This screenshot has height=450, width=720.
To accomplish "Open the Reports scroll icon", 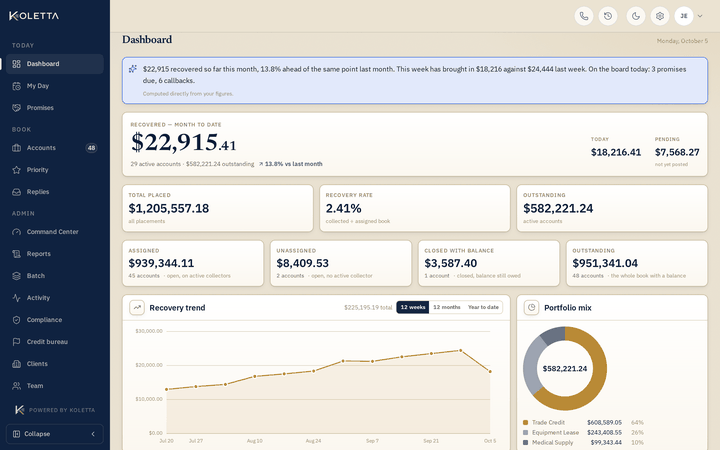I will [x=17, y=254].
